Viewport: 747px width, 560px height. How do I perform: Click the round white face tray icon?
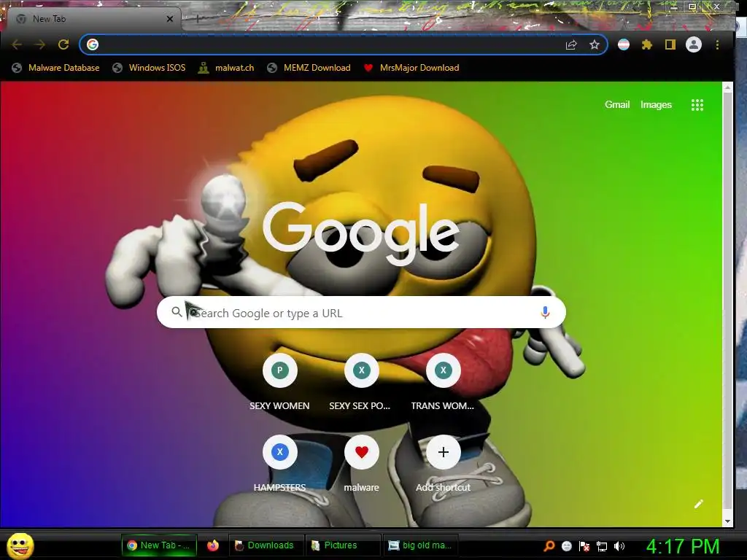[x=566, y=546]
